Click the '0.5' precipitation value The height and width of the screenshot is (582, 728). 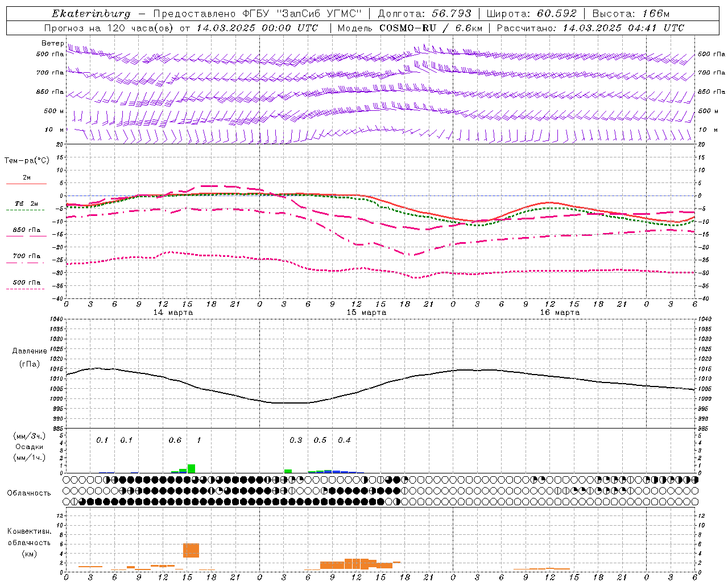(320, 440)
